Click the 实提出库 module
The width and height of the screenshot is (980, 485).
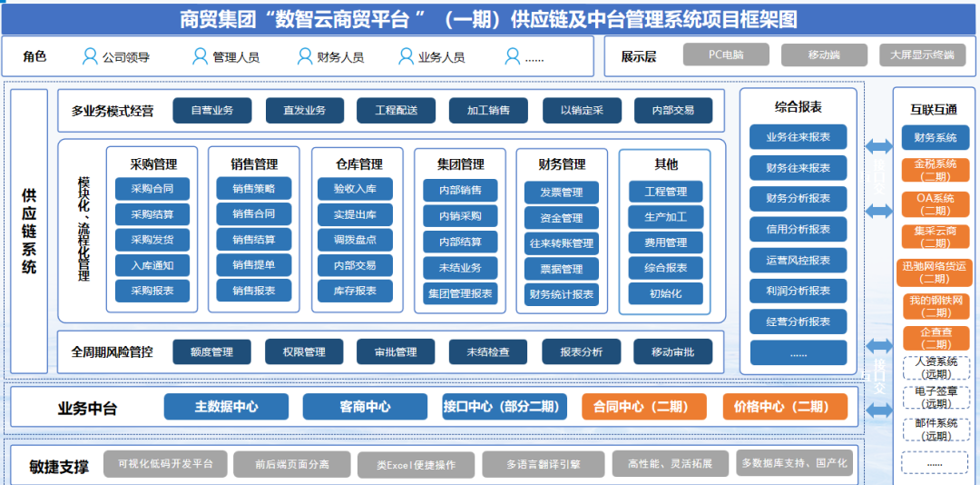pos(355,214)
